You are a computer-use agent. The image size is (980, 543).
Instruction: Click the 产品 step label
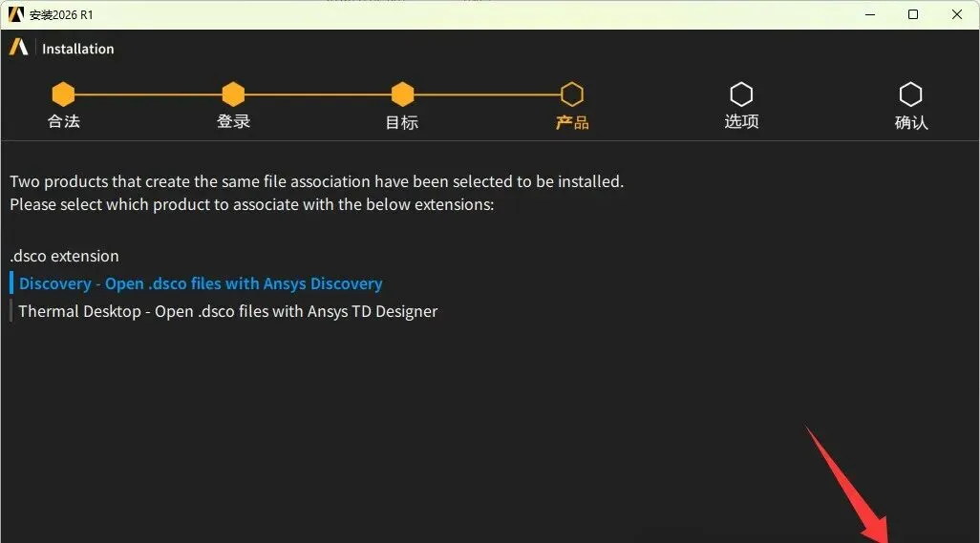tap(572, 122)
